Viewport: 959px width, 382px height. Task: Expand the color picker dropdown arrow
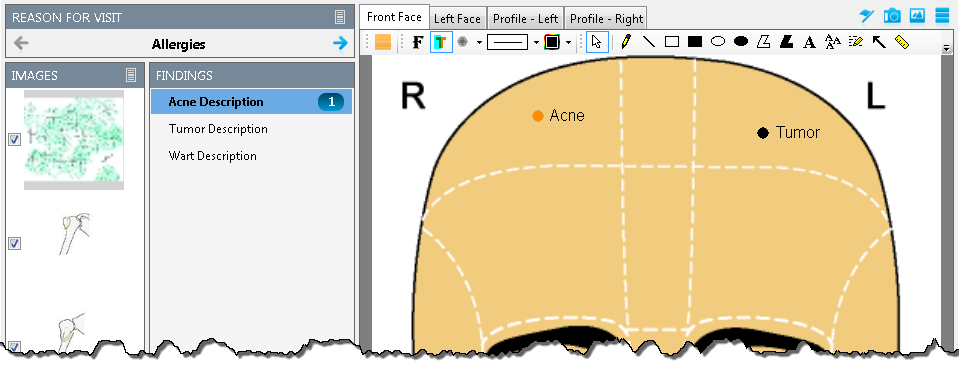coord(568,42)
